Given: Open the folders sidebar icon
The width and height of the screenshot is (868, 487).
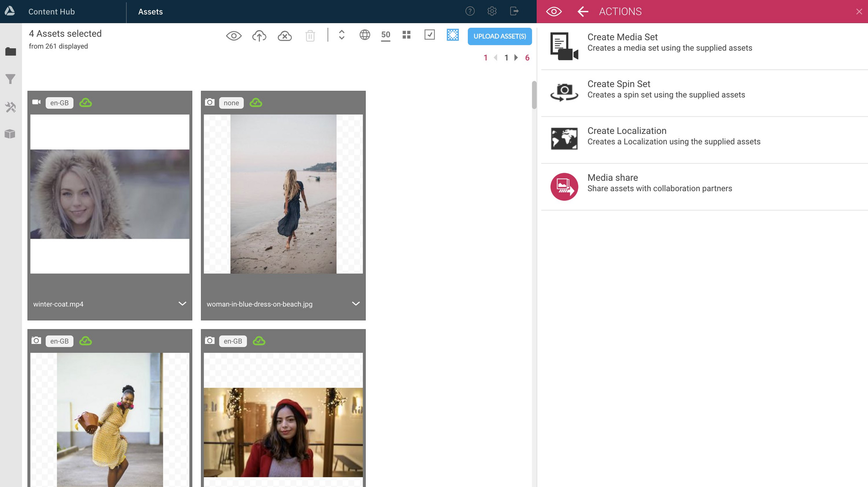Looking at the screenshot, I should coord(10,51).
